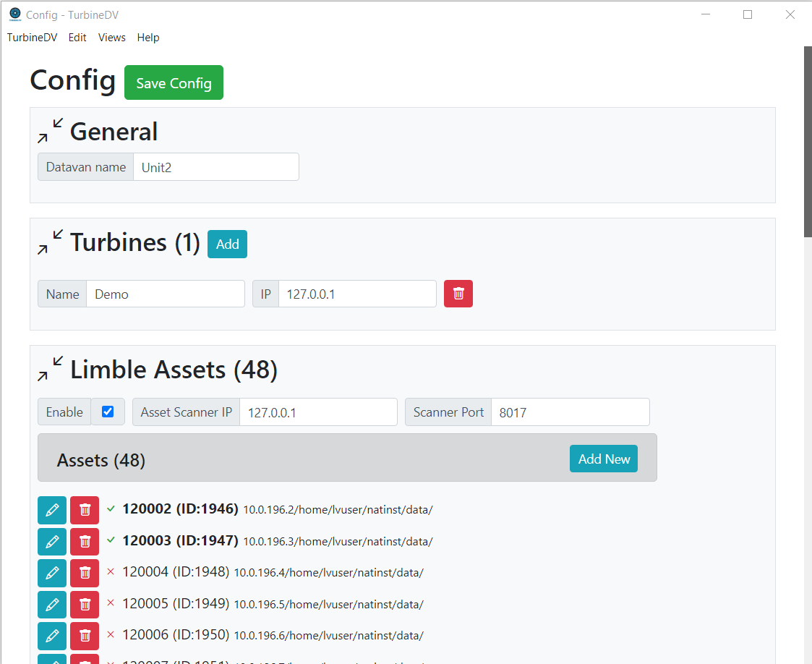Open the Edit menu

click(77, 38)
